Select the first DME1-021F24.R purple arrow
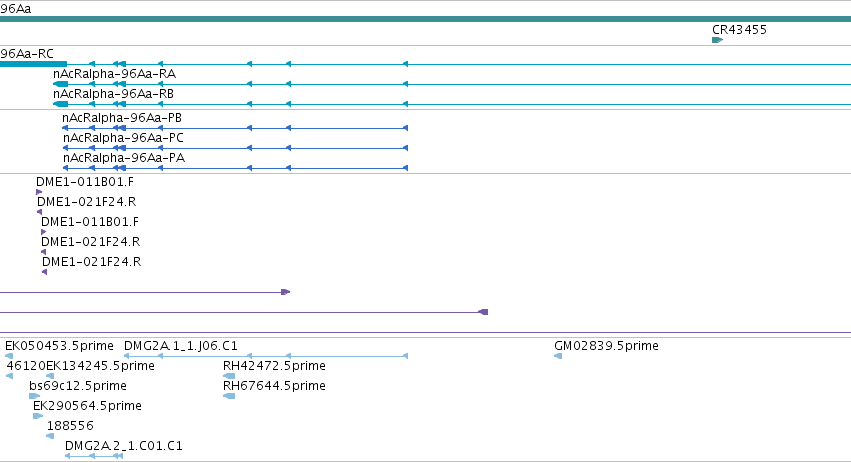851x462 pixels. pos(39,212)
